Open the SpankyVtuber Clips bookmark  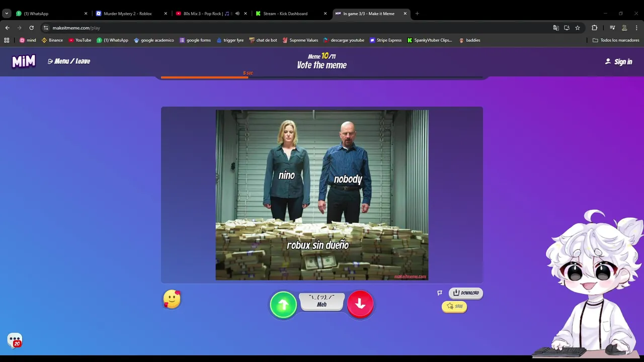tap(430, 40)
